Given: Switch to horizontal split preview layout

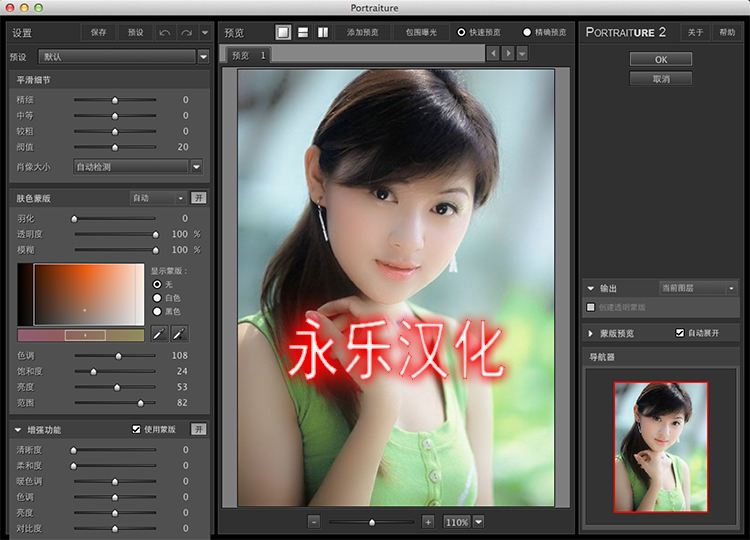Looking at the screenshot, I should point(303,32).
